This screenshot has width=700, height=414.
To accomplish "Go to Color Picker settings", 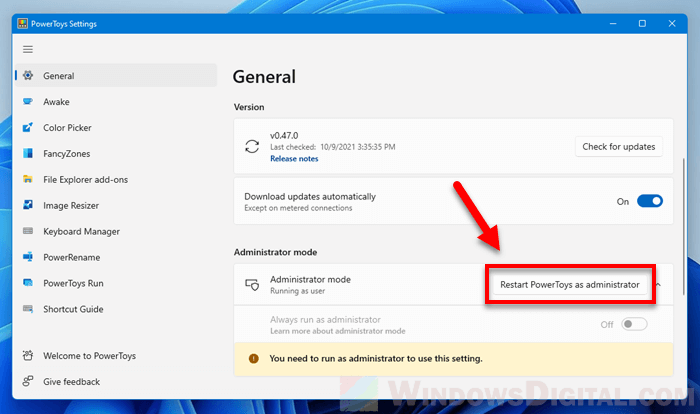I will pos(116,127).
